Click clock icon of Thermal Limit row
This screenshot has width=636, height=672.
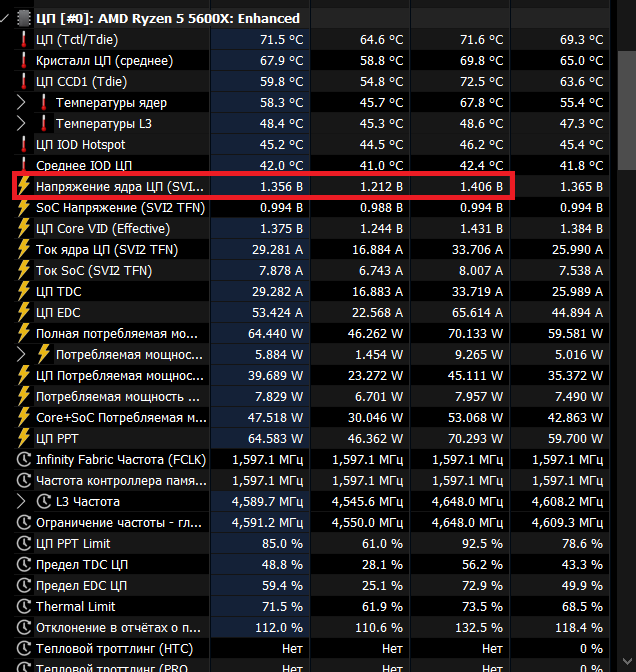coord(24,606)
